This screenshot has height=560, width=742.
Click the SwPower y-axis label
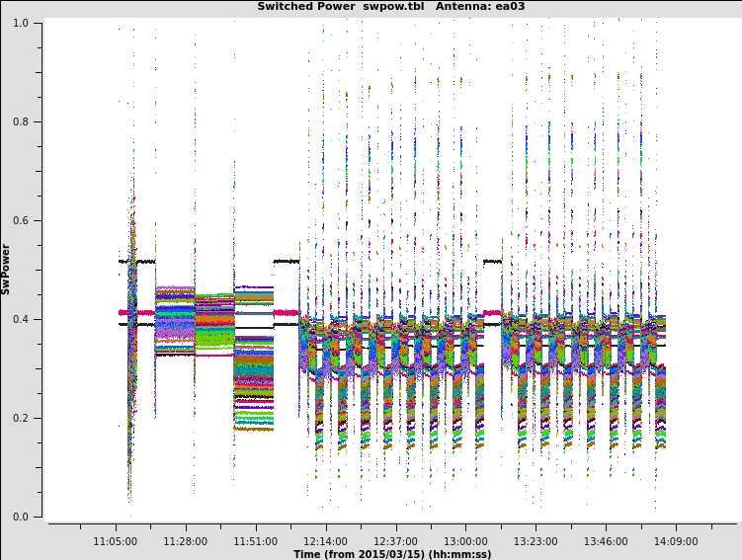coord(6,269)
